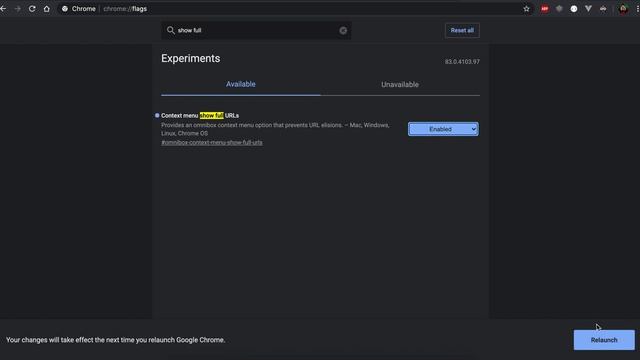The width and height of the screenshot is (640, 360).
Task: Open the Chrome three-dot menu
Action: click(637, 9)
